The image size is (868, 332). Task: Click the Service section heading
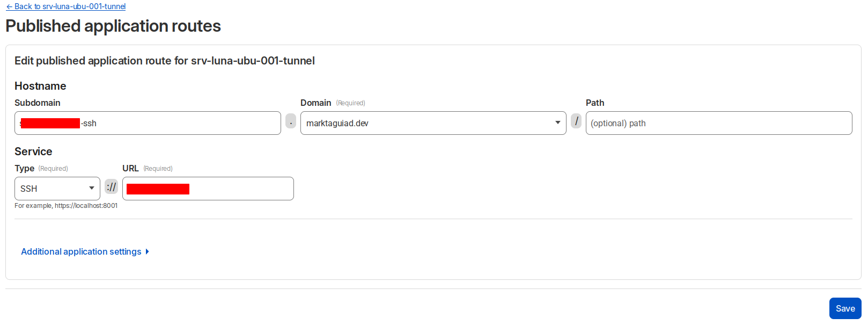[x=33, y=151]
